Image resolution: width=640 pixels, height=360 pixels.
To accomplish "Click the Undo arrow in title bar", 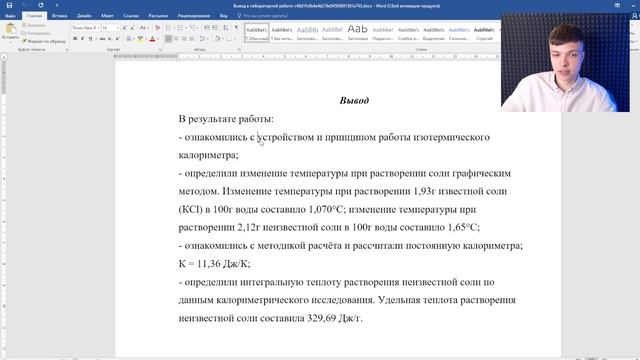I will click(24, 5).
